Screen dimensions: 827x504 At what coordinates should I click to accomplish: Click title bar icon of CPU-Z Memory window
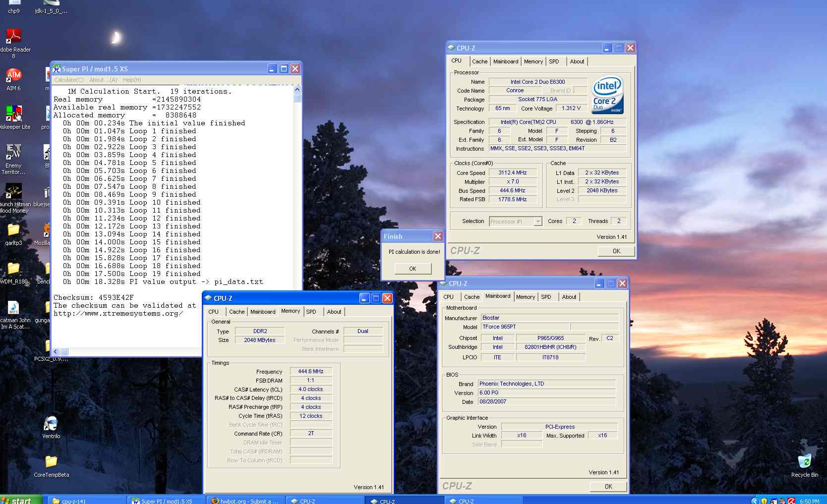pyautogui.click(x=208, y=298)
